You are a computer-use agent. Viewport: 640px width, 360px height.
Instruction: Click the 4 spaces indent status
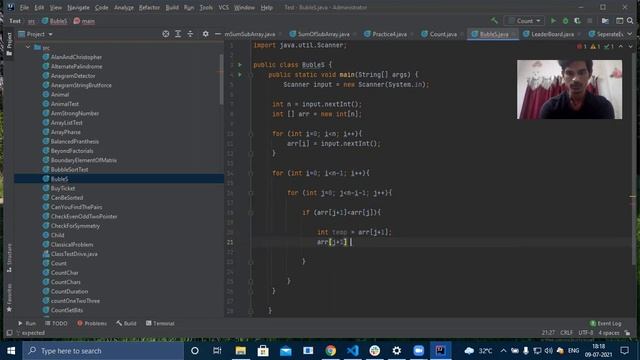(x=609, y=333)
